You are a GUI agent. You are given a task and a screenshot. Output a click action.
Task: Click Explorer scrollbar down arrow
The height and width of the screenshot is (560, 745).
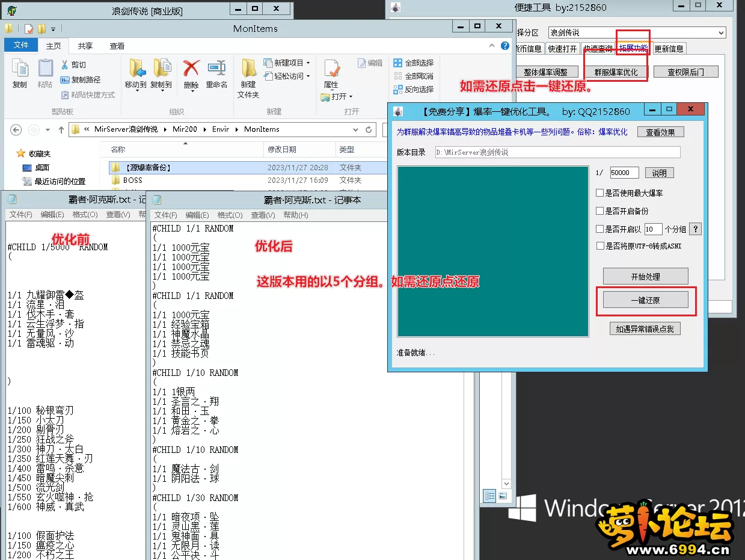coord(506,484)
